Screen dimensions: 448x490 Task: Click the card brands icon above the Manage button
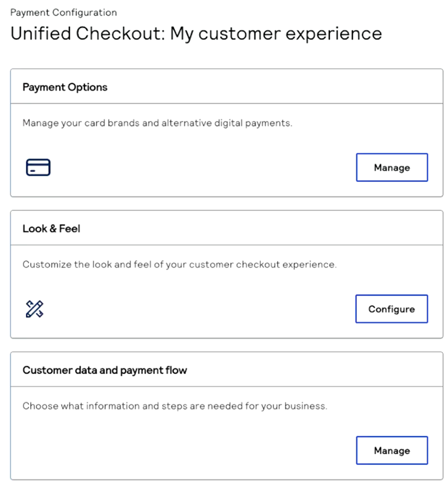click(38, 167)
